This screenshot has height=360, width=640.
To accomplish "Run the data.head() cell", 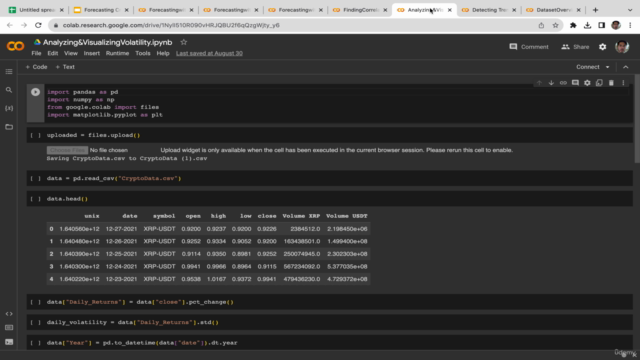I will point(36,199).
